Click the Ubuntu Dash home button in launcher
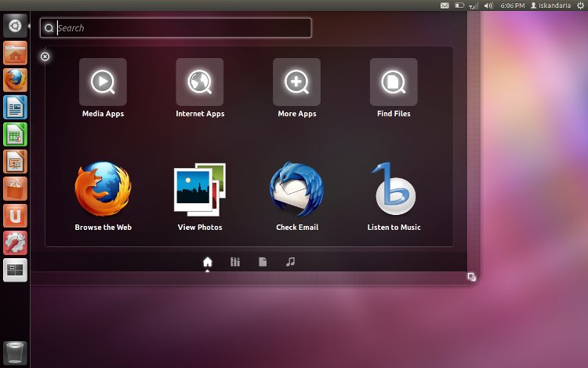588x368 pixels. [15, 26]
